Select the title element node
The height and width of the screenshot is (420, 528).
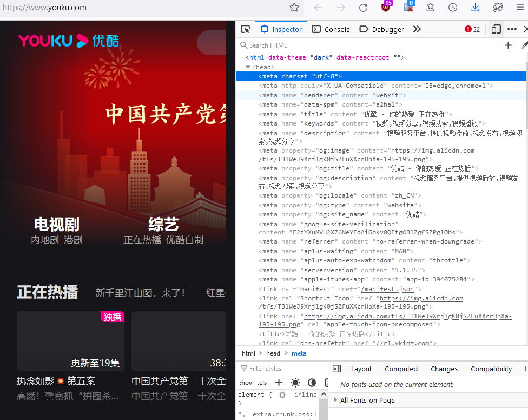tap(327, 334)
